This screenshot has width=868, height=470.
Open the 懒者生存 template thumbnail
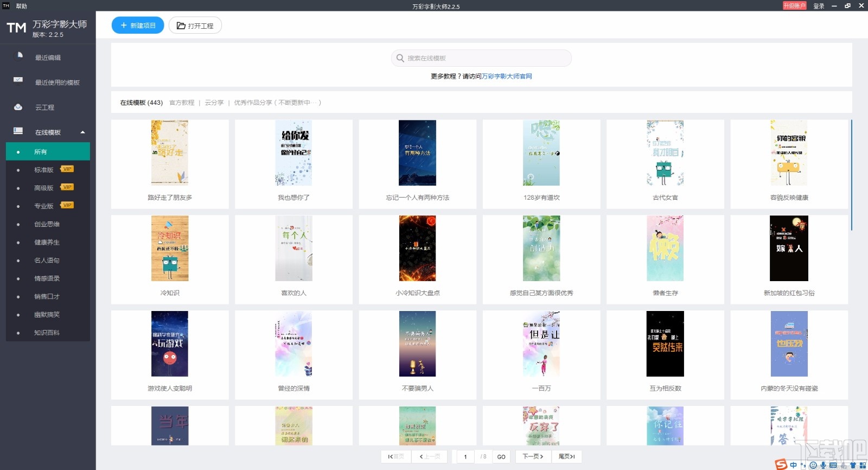[x=665, y=249]
